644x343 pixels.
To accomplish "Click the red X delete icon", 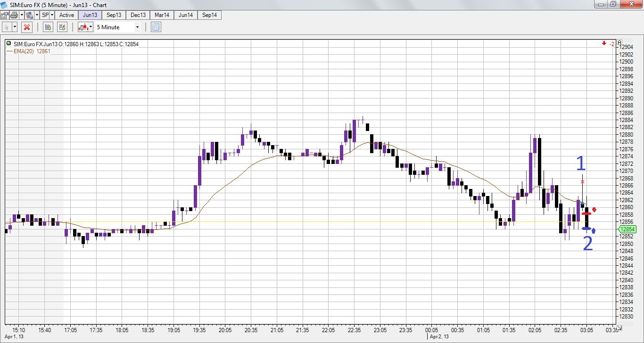I will click(27, 27).
